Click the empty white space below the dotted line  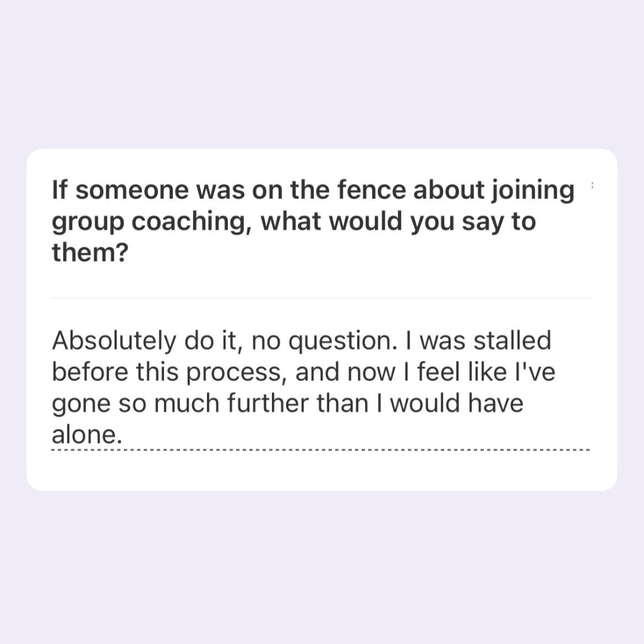(321, 470)
